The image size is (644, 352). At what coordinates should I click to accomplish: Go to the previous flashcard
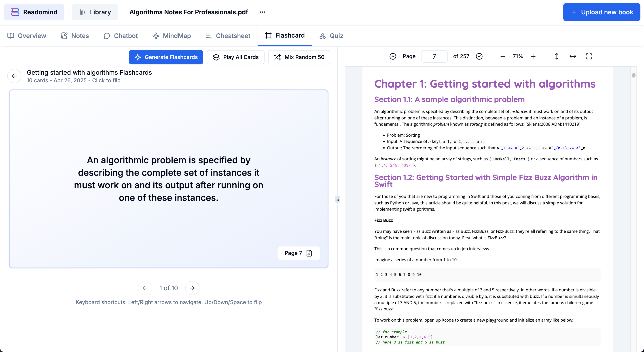145,288
